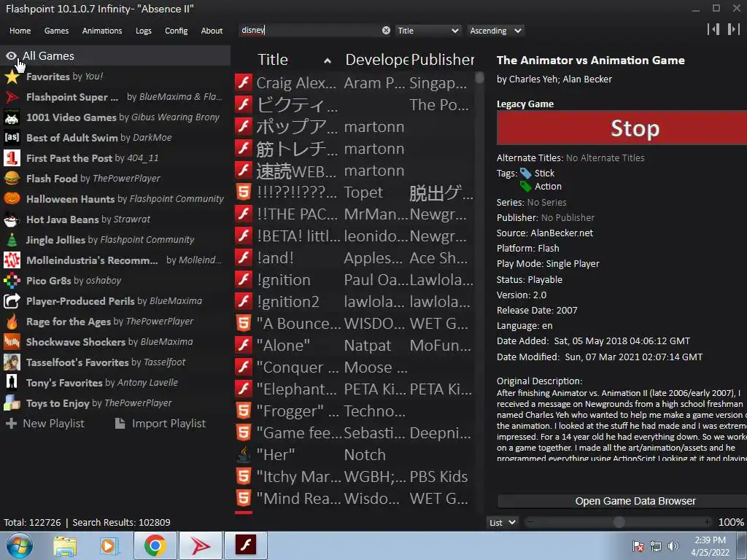
Task: Select "Itchy Mar..." PBS Kids row
Action: (x=354, y=477)
